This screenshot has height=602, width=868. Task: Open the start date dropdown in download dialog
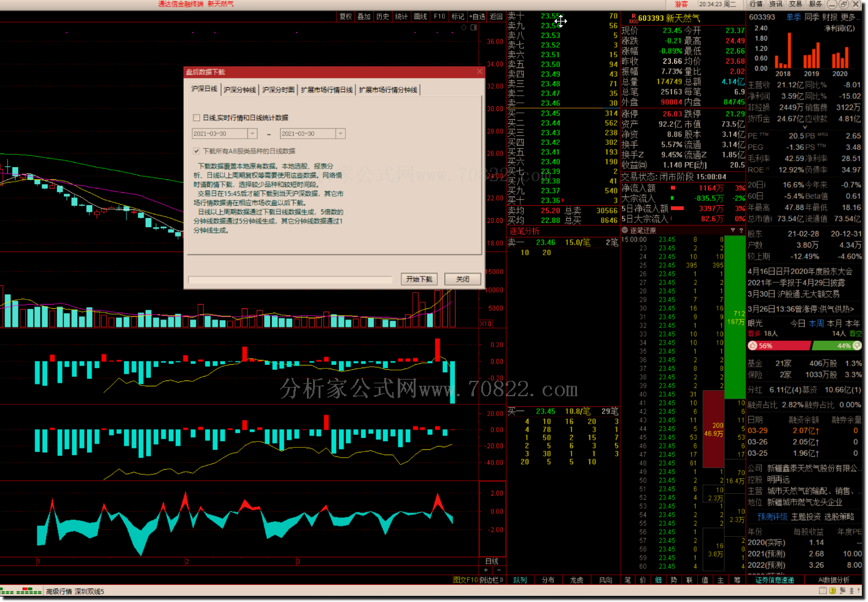252,133
